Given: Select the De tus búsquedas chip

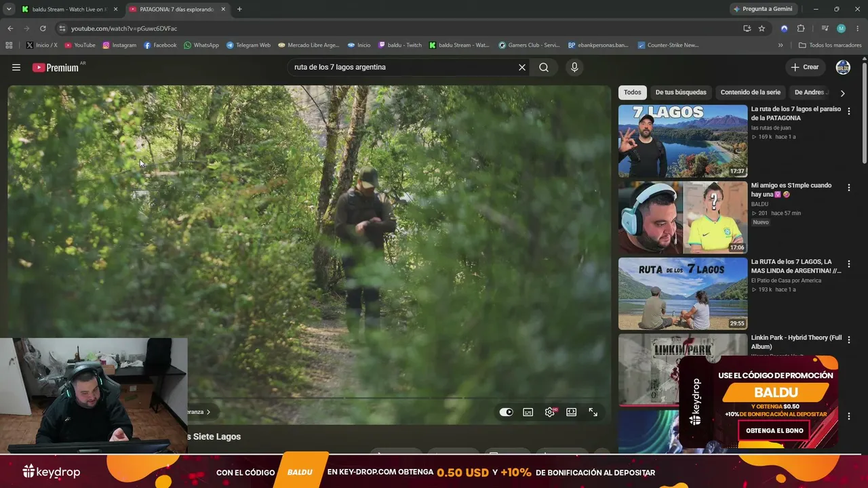Looking at the screenshot, I should tap(681, 92).
